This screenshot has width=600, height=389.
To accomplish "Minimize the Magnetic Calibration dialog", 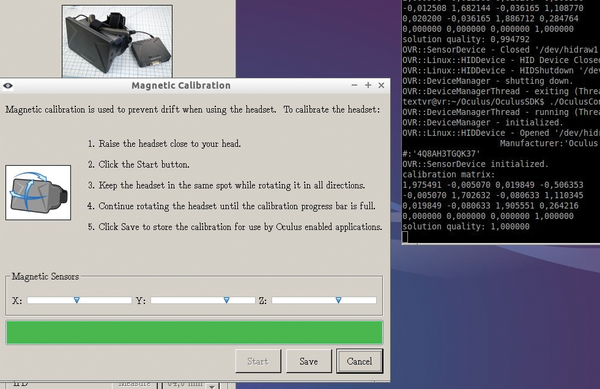I will (x=354, y=85).
